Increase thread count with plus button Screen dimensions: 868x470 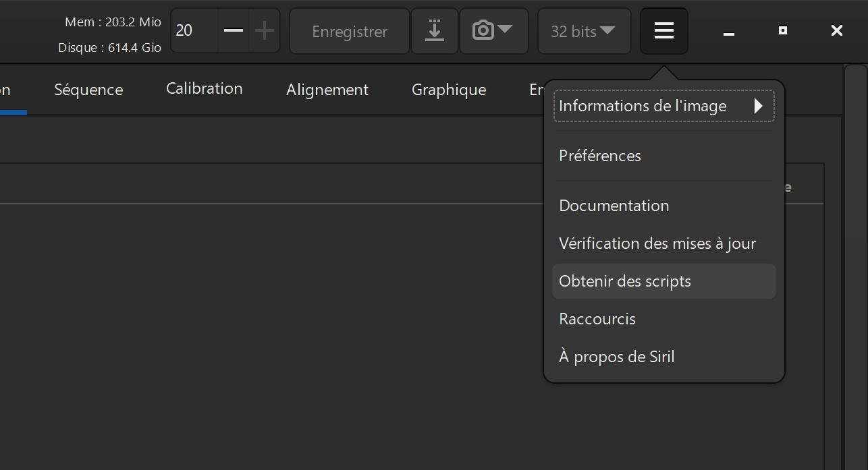tap(265, 31)
